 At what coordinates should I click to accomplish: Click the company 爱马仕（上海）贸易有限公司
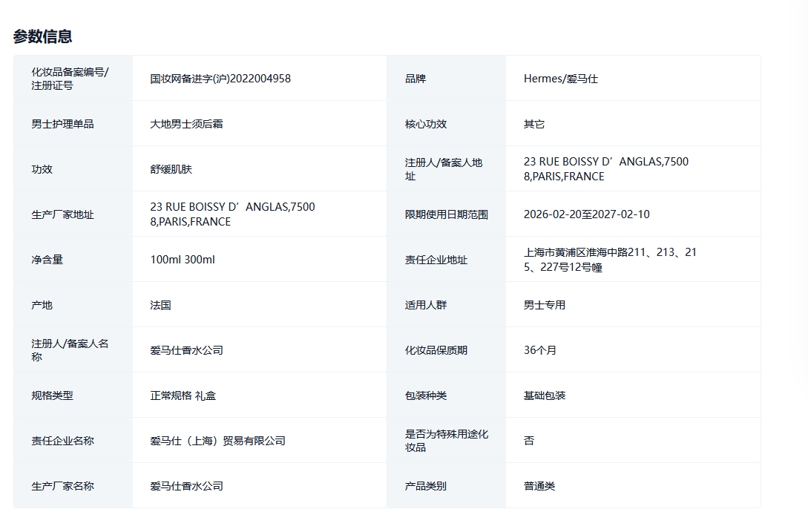coord(217,441)
